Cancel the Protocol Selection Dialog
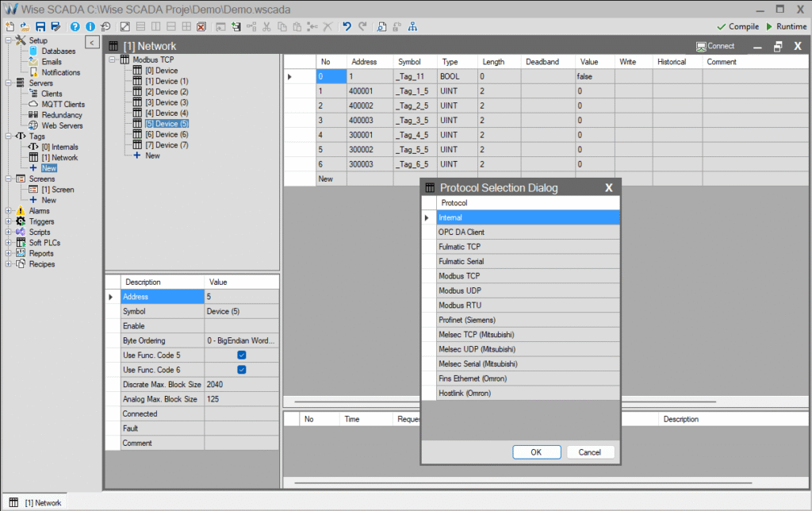This screenshot has width=812, height=511. (x=590, y=451)
